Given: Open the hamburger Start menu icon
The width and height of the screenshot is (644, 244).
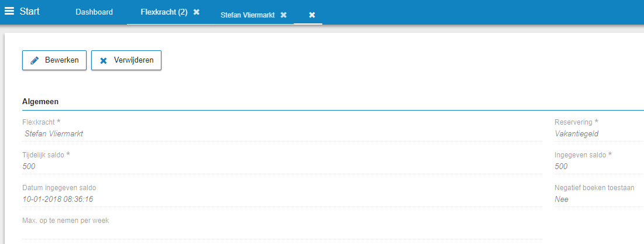Looking at the screenshot, I should pos(9,11).
